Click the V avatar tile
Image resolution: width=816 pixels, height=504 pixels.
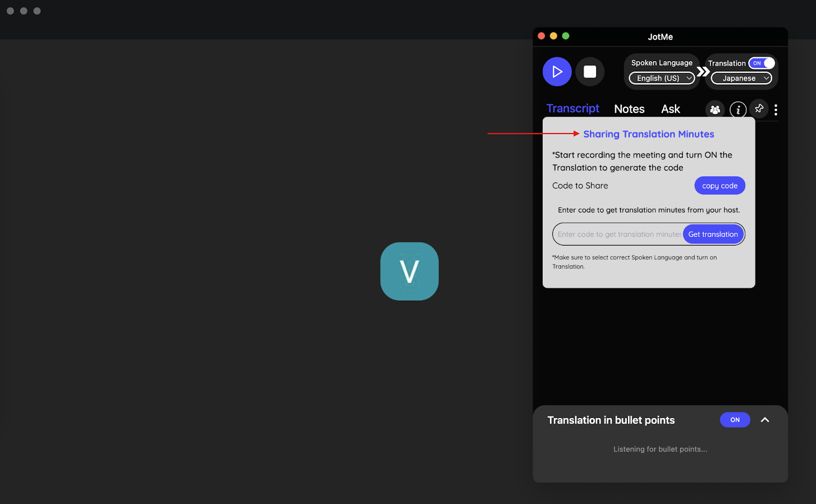pyautogui.click(x=410, y=271)
